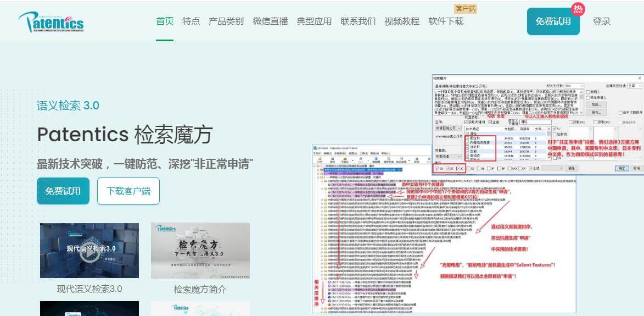Open the 特点 menu item
Screen dimensions: 644x316
coord(191,21)
